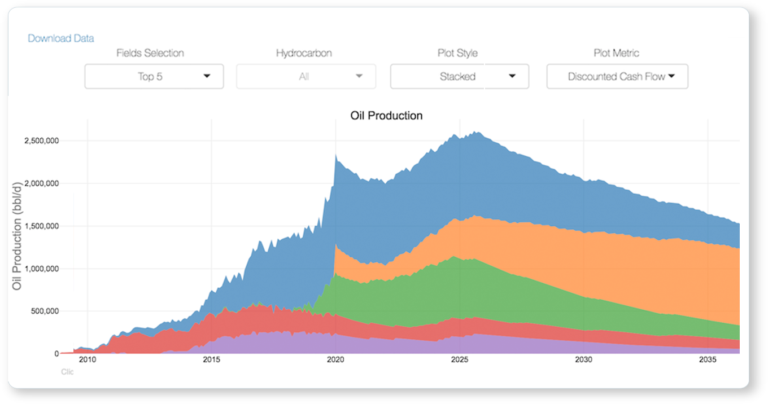Image resolution: width=768 pixels, height=404 pixels.
Task: Click the 2030 x-axis tick label
Action: [583, 360]
